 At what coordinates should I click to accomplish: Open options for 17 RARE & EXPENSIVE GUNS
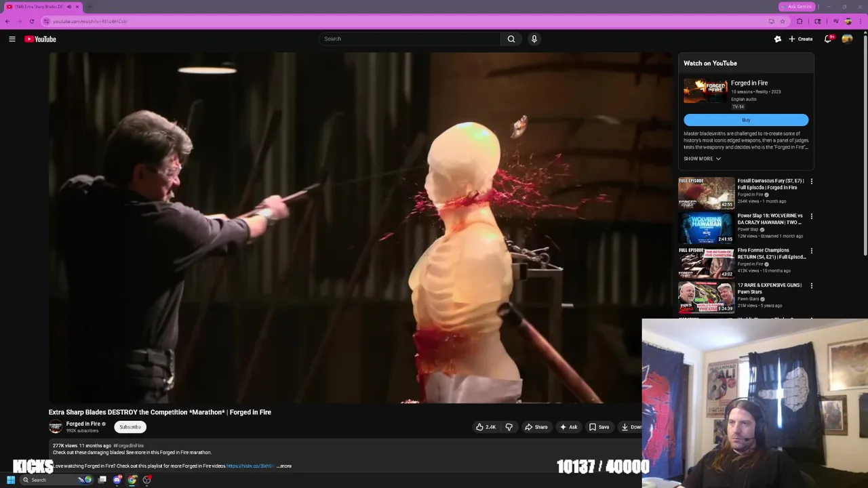811,286
